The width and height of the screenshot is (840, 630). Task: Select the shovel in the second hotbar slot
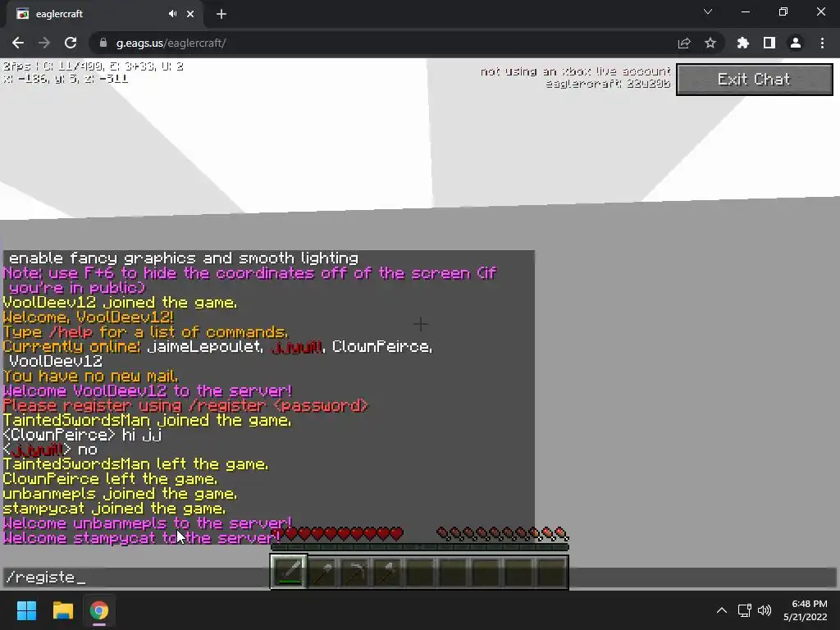pos(322,572)
